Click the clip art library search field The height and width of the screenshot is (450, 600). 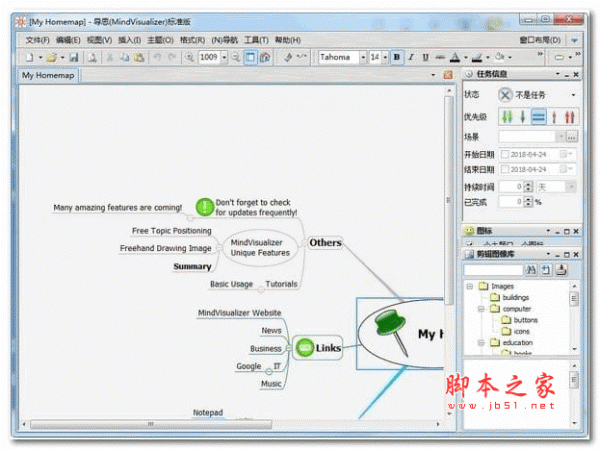[x=493, y=270]
